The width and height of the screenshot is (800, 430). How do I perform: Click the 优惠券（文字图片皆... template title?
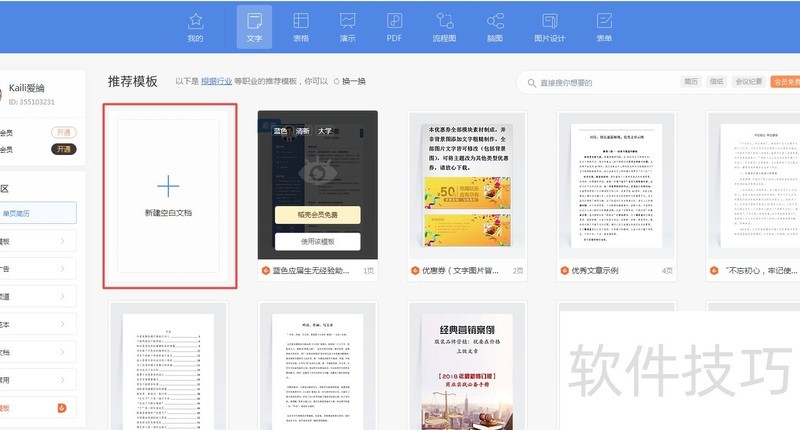click(460, 270)
